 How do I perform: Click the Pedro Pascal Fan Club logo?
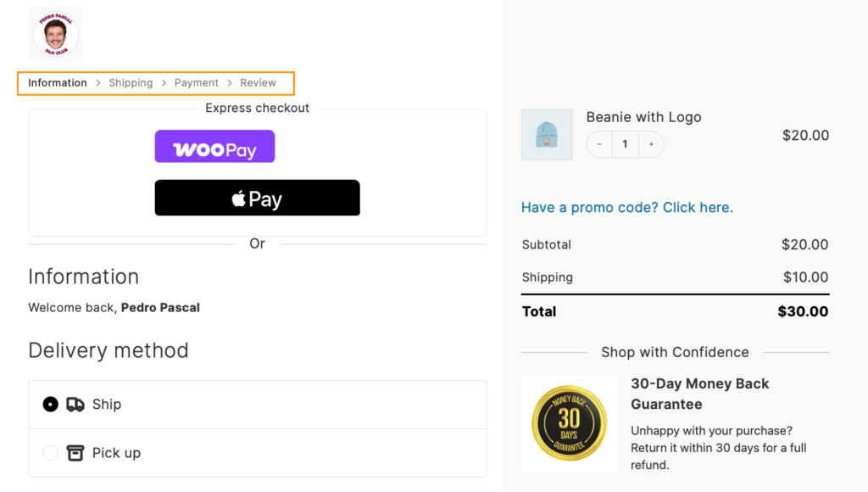click(x=56, y=34)
